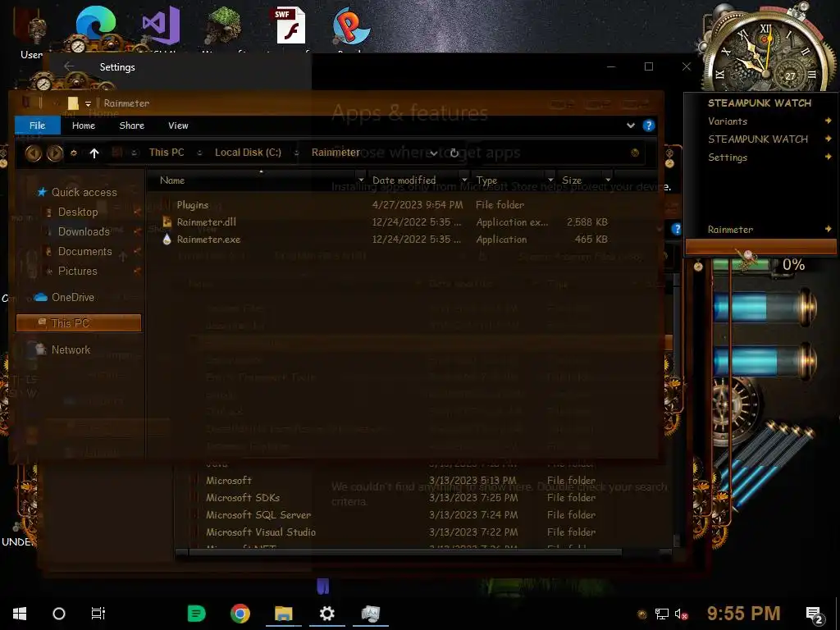Image resolution: width=840 pixels, height=630 pixels.
Task: Open the Type column filter dropdown
Action: pyautogui.click(x=550, y=180)
